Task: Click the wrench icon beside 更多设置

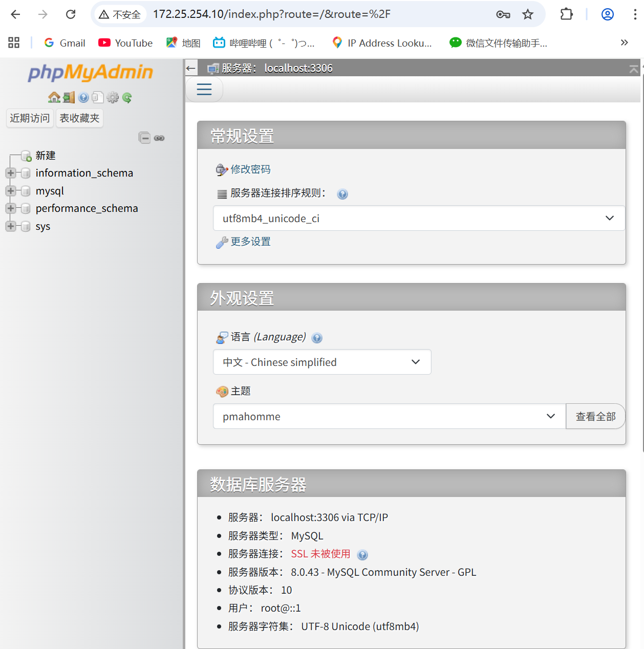Action: (x=222, y=242)
